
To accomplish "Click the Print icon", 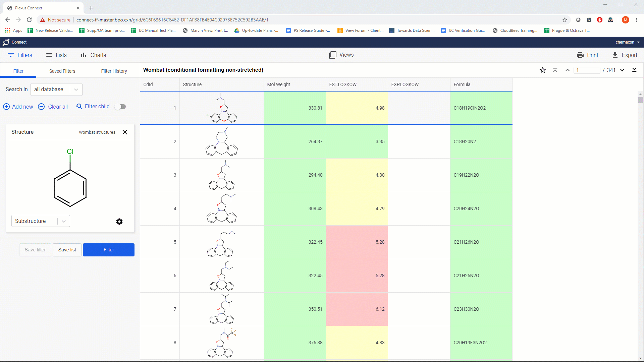I will pyautogui.click(x=580, y=55).
